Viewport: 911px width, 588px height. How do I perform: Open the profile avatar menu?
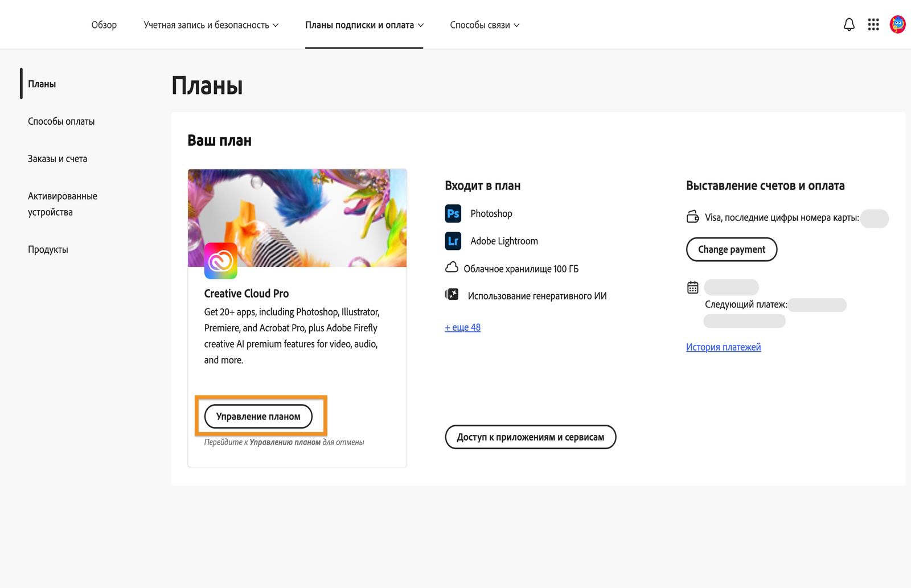point(898,24)
